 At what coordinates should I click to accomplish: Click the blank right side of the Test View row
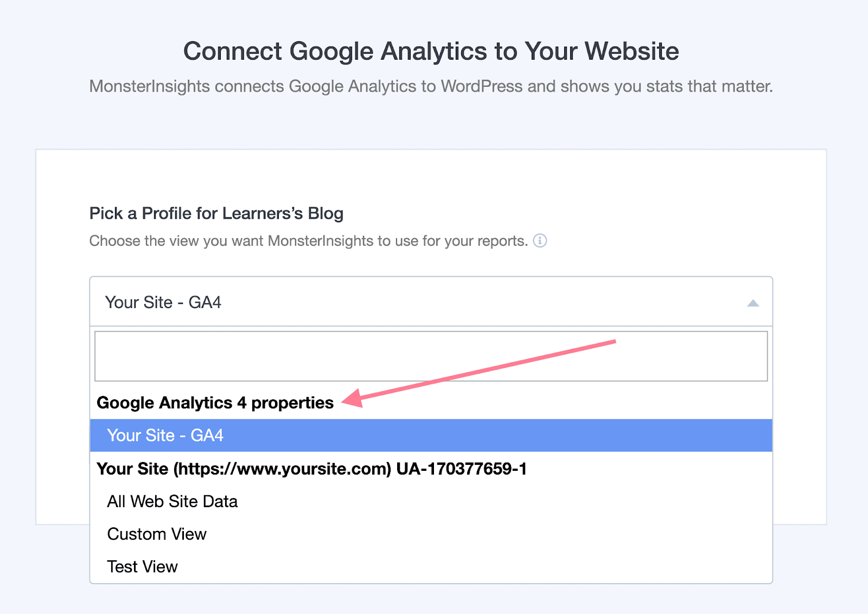[542, 566]
